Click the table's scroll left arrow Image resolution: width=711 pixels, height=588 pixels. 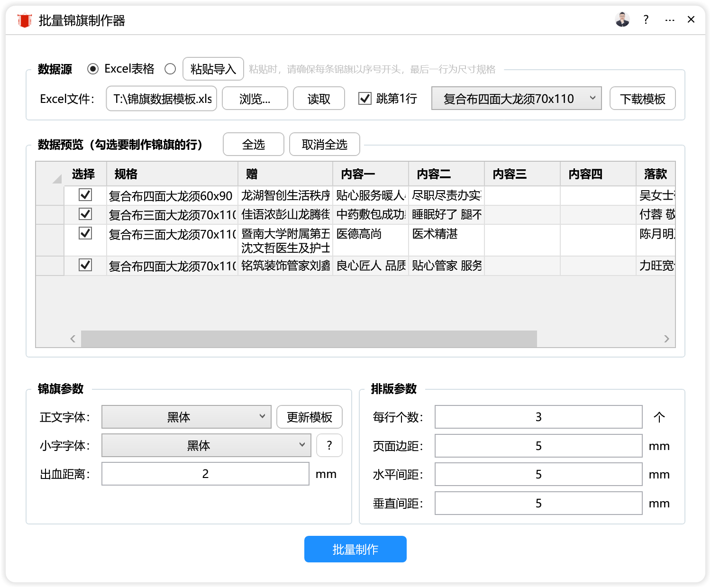click(x=73, y=339)
